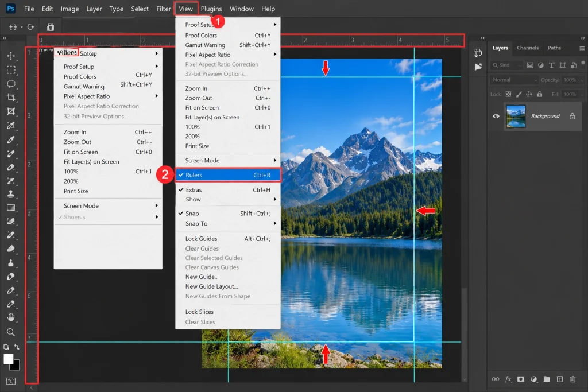Select the Rectangular Marquee tool
The height and width of the screenshot is (392, 588).
(11, 70)
